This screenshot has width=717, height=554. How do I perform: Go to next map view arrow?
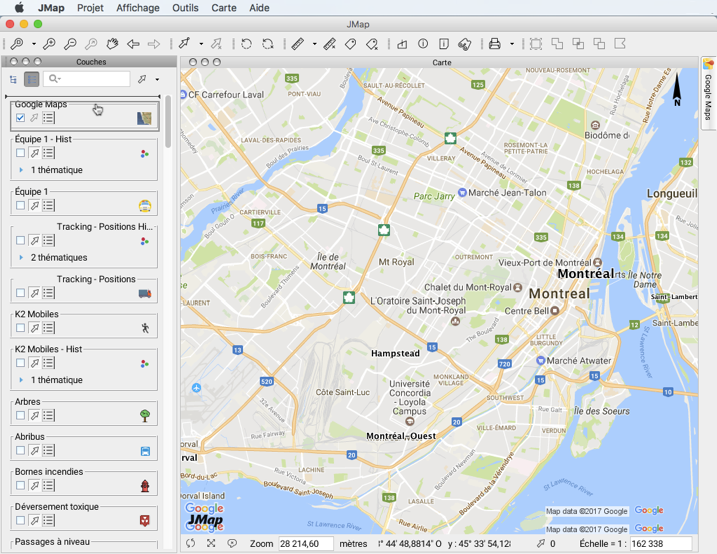[154, 44]
